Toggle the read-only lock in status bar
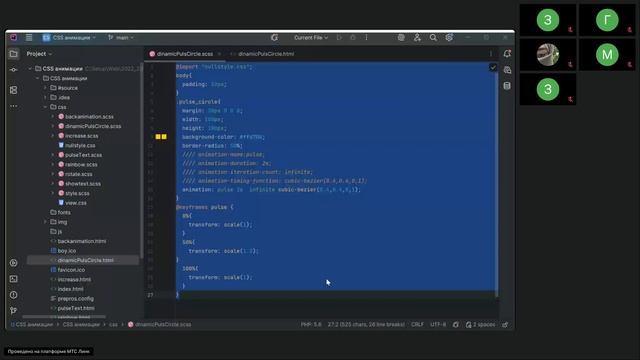This screenshot has height=360, width=640. [505, 325]
